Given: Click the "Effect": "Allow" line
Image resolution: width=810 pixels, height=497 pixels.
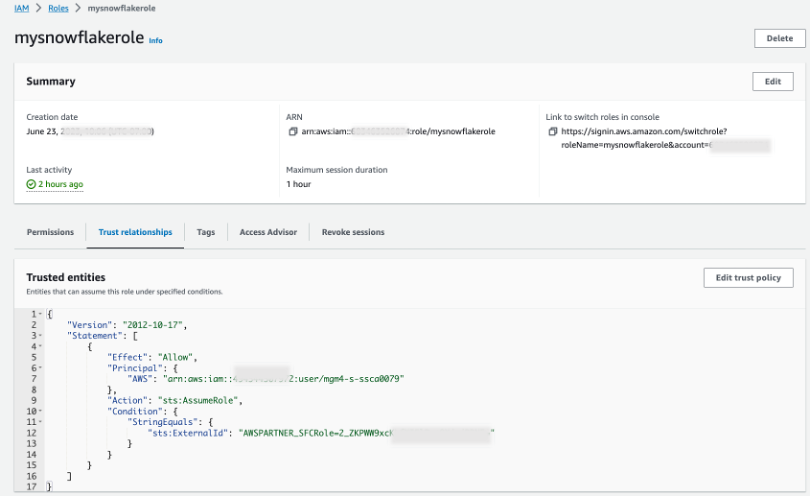Looking at the screenshot, I should [x=152, y=358].
